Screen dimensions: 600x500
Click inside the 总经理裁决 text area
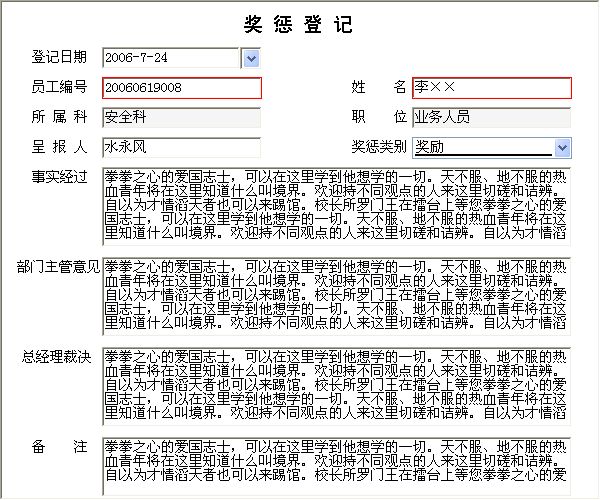337,386
